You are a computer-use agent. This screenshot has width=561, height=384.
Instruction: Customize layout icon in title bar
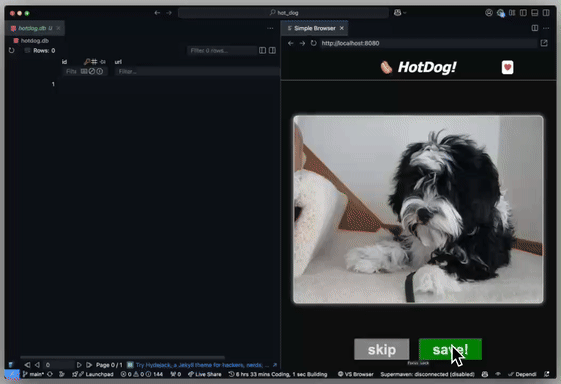pos(512,13)
